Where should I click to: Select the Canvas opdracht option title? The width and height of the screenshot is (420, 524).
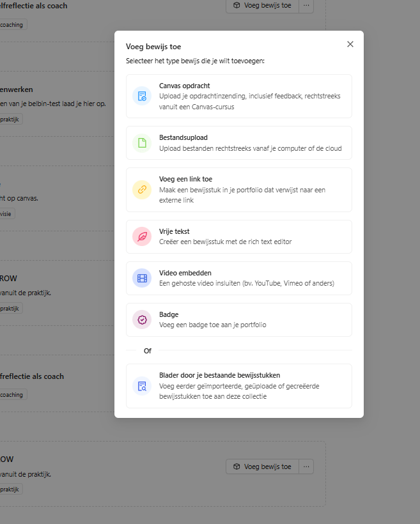click(185, 86)
